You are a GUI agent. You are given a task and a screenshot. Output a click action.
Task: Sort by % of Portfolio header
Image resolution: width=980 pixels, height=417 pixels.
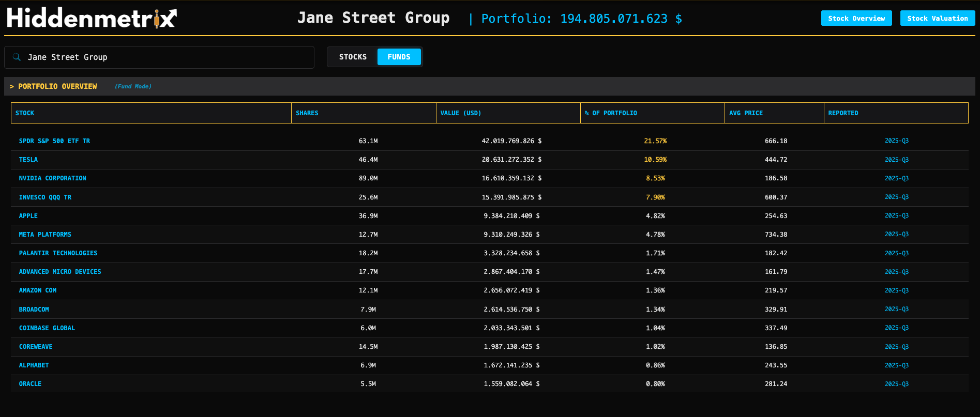click(x=611, y=113)
